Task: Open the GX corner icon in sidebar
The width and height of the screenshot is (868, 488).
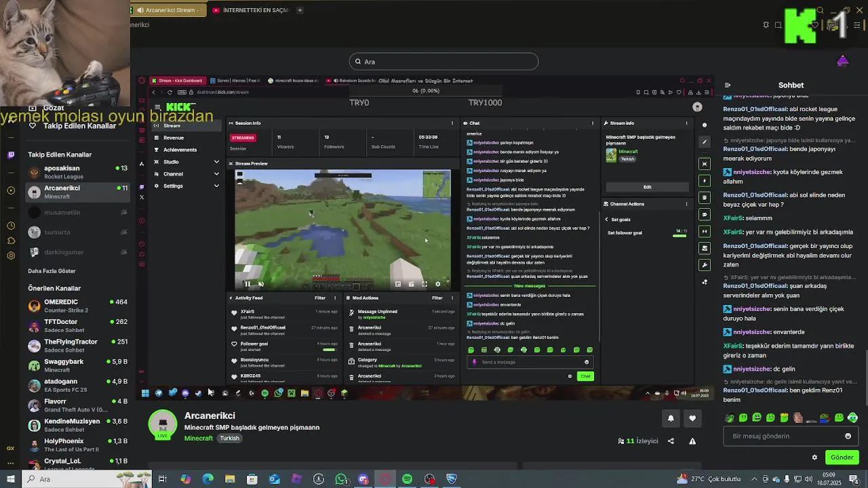Action: pos(11,448)
